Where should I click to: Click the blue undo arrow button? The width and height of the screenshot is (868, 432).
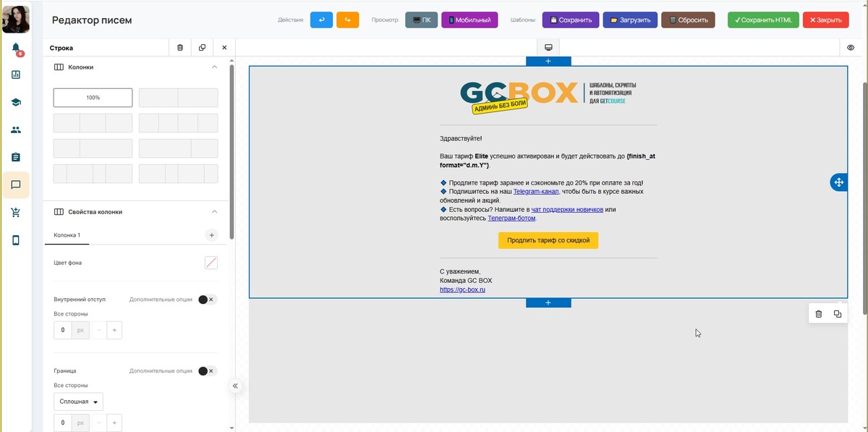pos(321,20)
